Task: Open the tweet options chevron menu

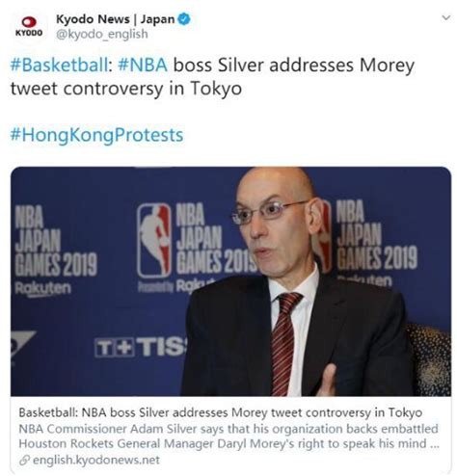Action: pos(446,17)
